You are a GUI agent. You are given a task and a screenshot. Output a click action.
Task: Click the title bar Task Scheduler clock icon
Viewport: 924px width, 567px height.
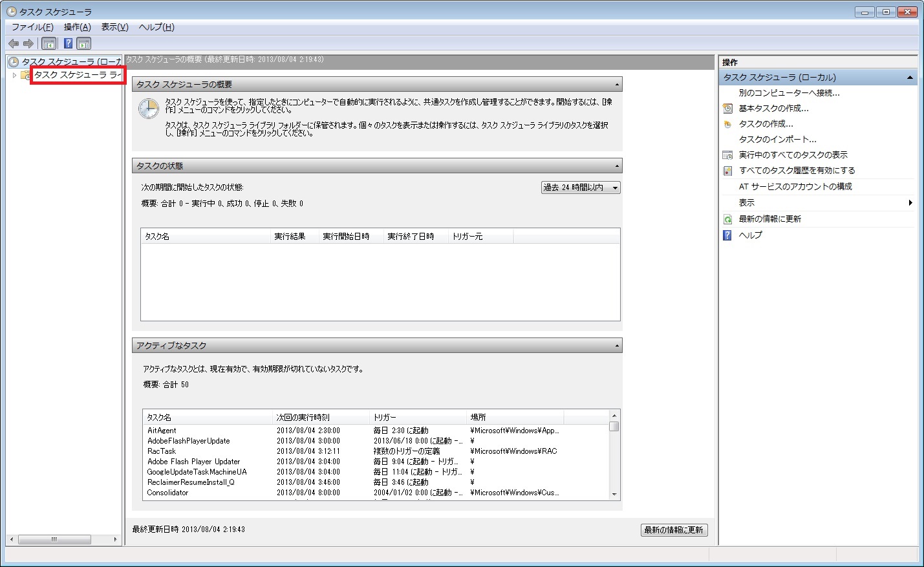click(x=12, y=11)
